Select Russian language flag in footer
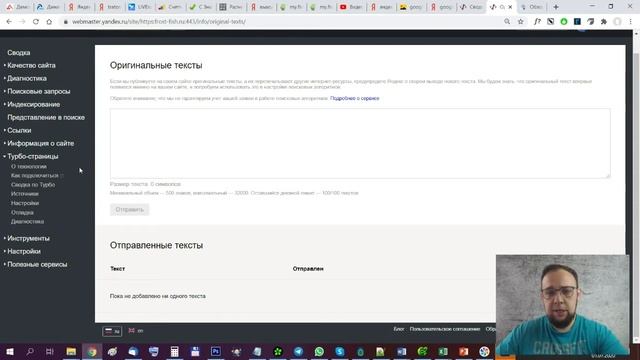The height and width of the screenshot is (360, 640). click(112, 331)
